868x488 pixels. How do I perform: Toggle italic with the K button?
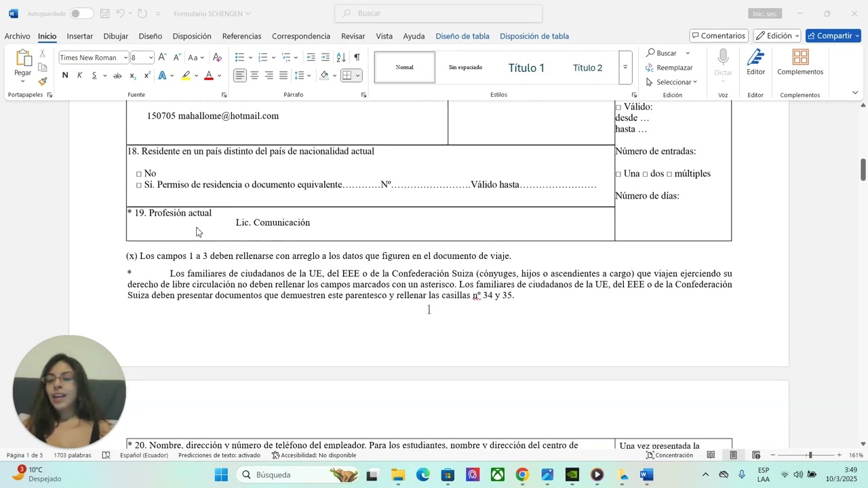(x=79, y=75)
